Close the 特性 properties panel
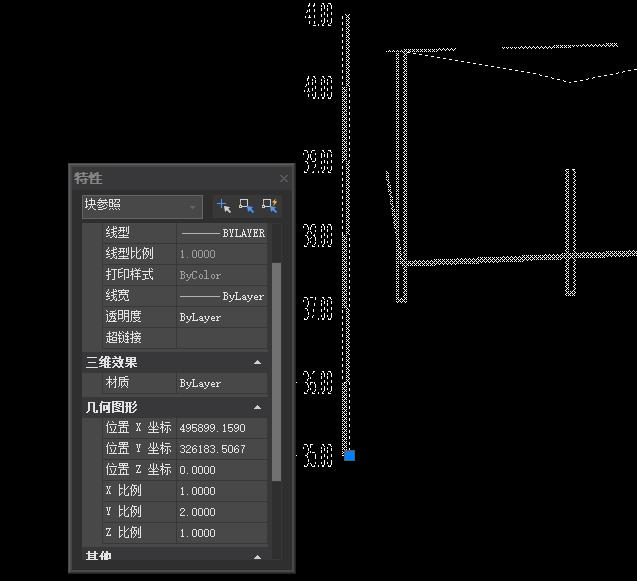This screenshot has width=637, height=581. [284, 178]
